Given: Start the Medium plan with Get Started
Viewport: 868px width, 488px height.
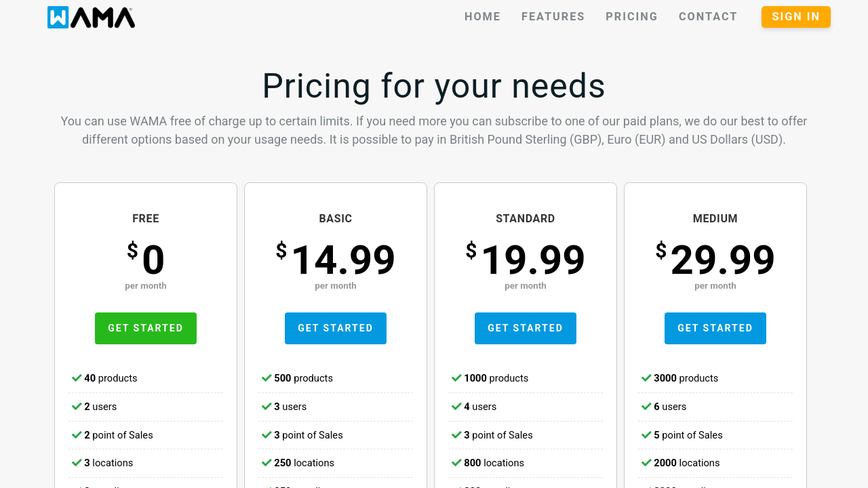Looking at the screenshot, I should (715, 328).
